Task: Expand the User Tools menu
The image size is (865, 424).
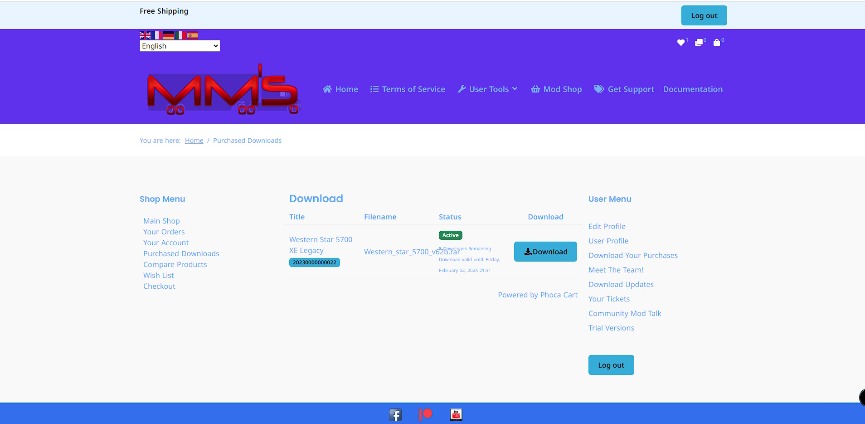Action: (x=487, y=89)
